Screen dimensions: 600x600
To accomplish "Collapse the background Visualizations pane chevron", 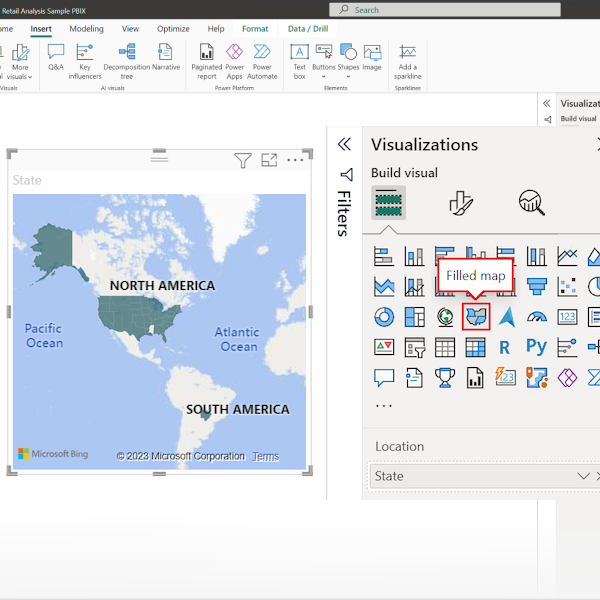I will [547, 103].
